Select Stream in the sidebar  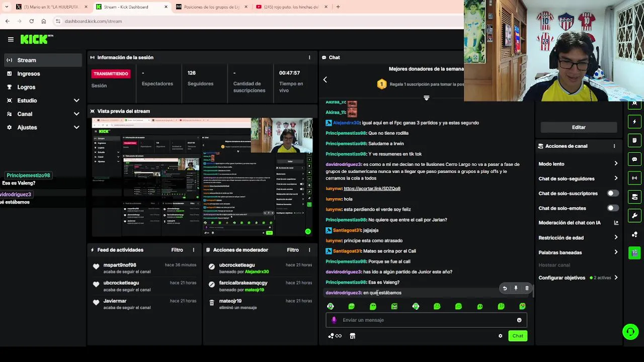pyautogui.click(x=43, y=60)
